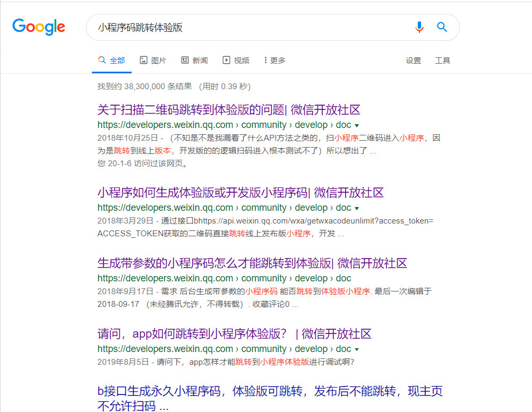Start voice search with microphone icon
Viewport: 532px width, 412px height.
pos(419,27)
